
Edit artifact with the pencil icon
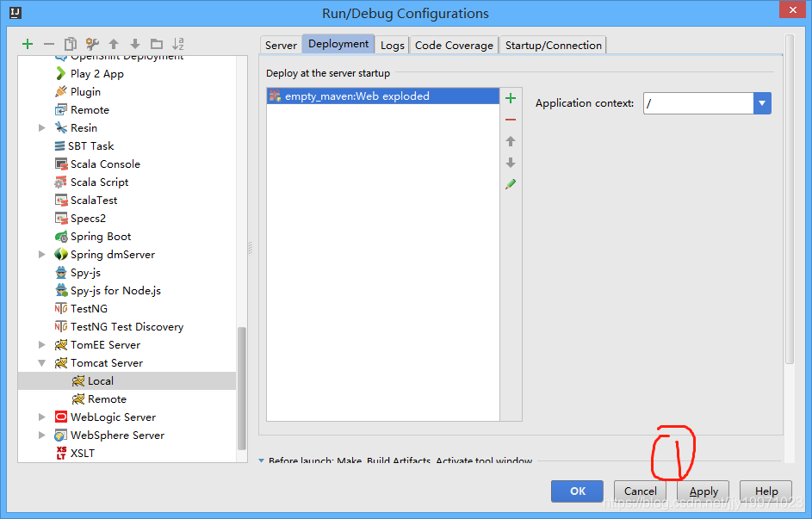tap(511, 184)
